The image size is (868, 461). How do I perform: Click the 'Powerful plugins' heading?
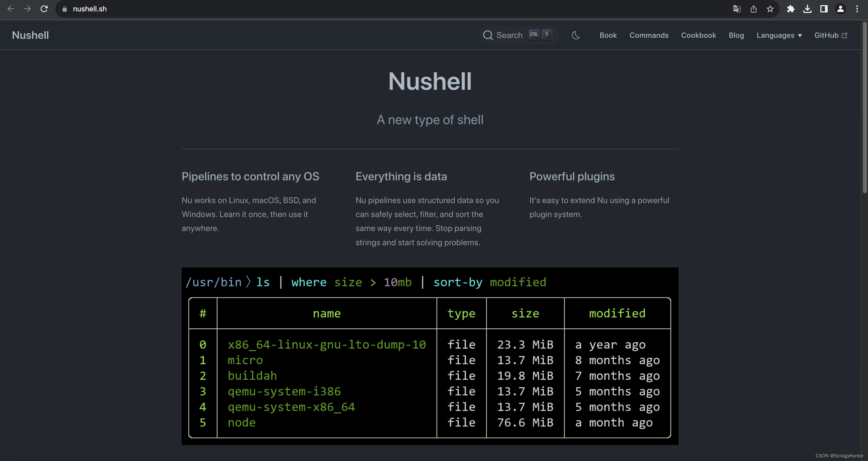coord(572,176)
